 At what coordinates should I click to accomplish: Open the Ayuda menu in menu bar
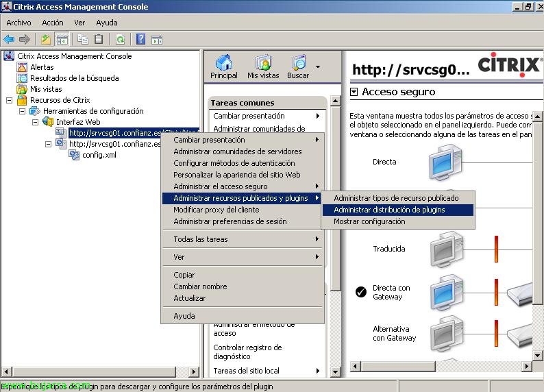click(107, 23)
